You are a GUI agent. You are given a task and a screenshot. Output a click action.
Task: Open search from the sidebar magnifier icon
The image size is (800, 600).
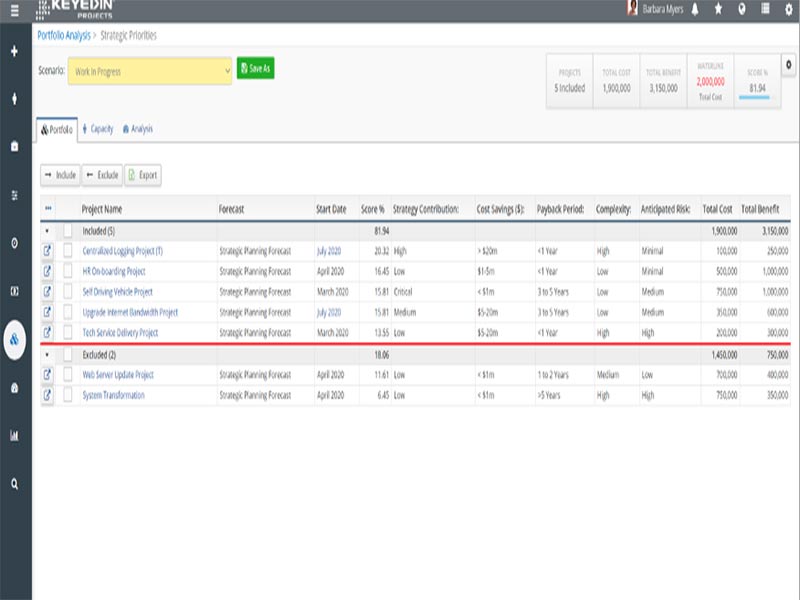tap(14, 483)
